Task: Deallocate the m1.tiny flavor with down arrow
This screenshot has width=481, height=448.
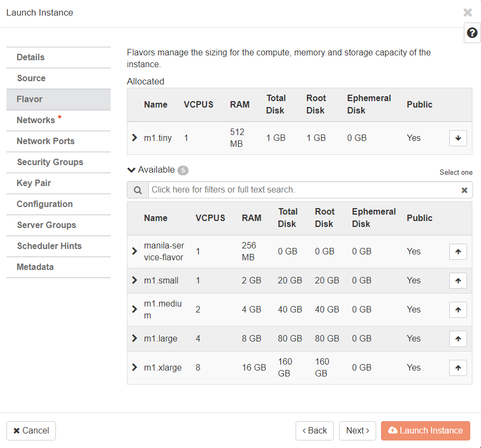Action: click(458, 138)
